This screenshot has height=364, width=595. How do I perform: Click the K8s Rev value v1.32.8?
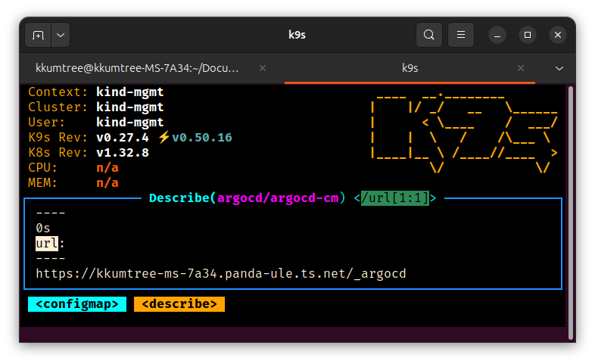tap(123, 153)
